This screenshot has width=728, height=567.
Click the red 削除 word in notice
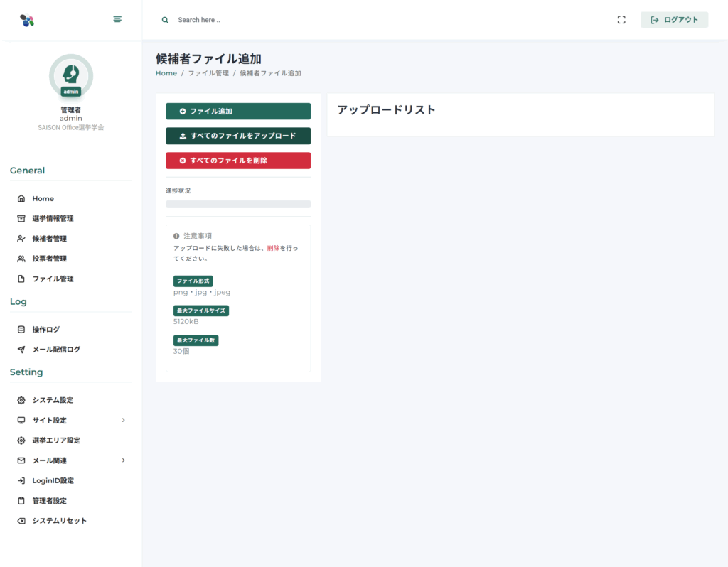pyautogui.click(x=274, y=248)
